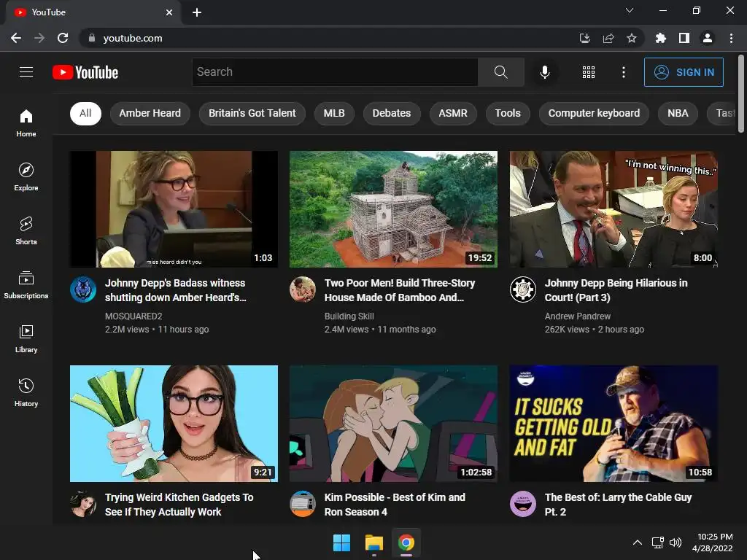Image resolution: width=747 pixels, height=560 pixels.
Task: Open the Chrome extensions puzzle icon
Action: tap(660, 38)
